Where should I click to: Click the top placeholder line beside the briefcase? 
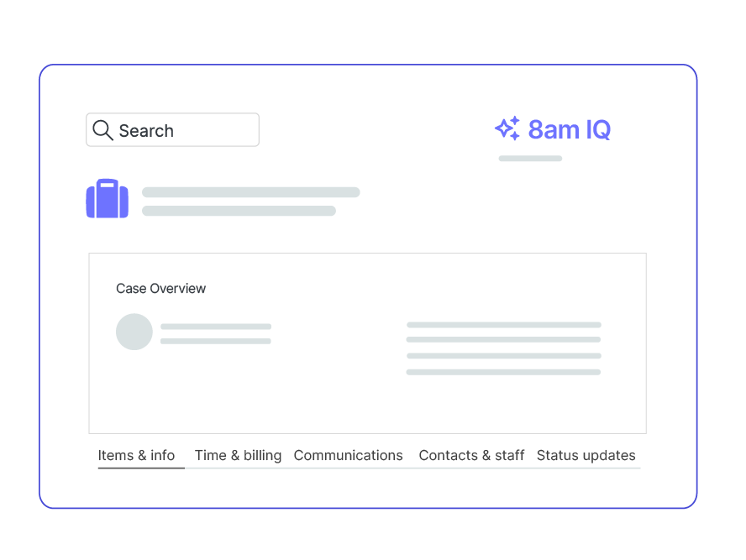point(250,192)
